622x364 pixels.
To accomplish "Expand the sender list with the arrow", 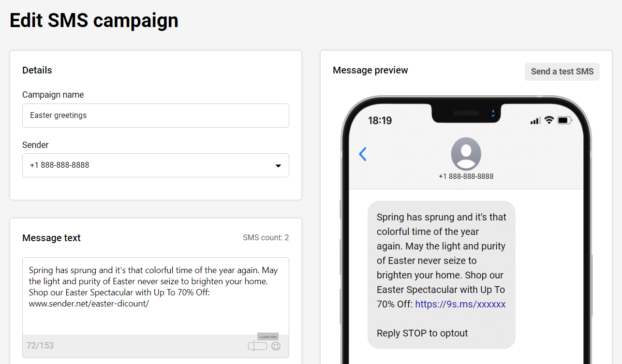I will tap(278, 166).
